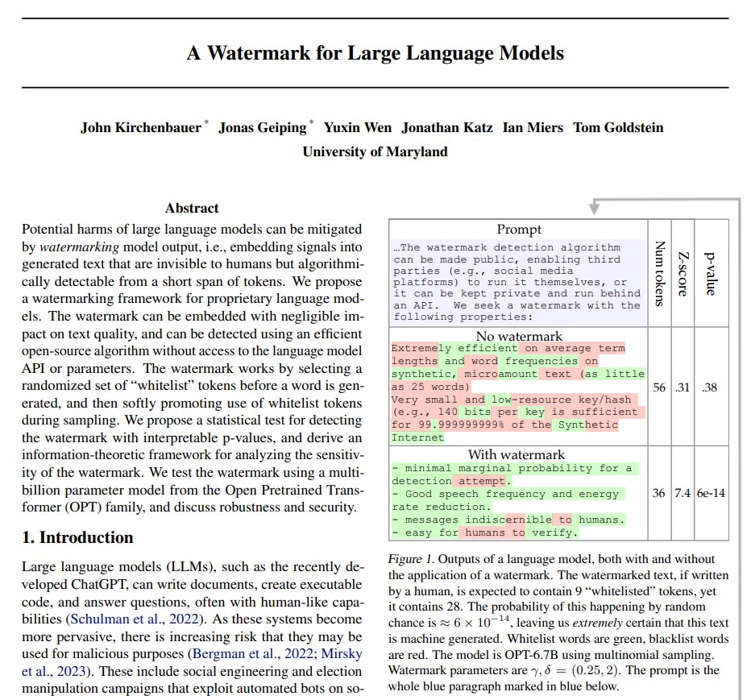Click the 'Figure 1.' caption label
The width and height of the screenshot is (751, 700).
tap(410, 559)
